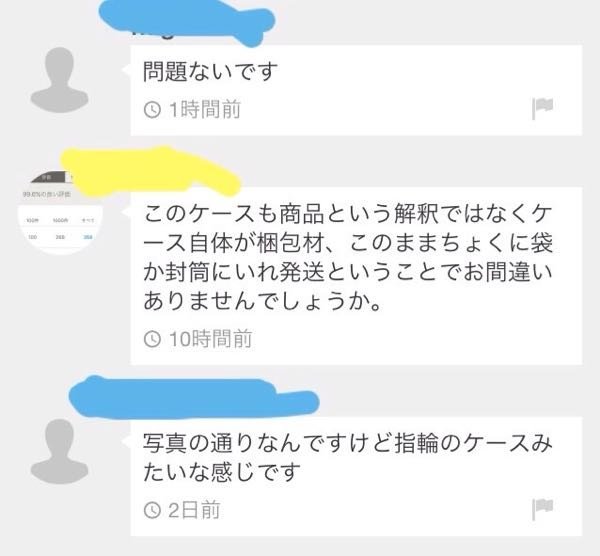Click the 10時間前 timestamp
This screenshot has width=600, height=556.
pyautogui.click(x=210, y=339)
